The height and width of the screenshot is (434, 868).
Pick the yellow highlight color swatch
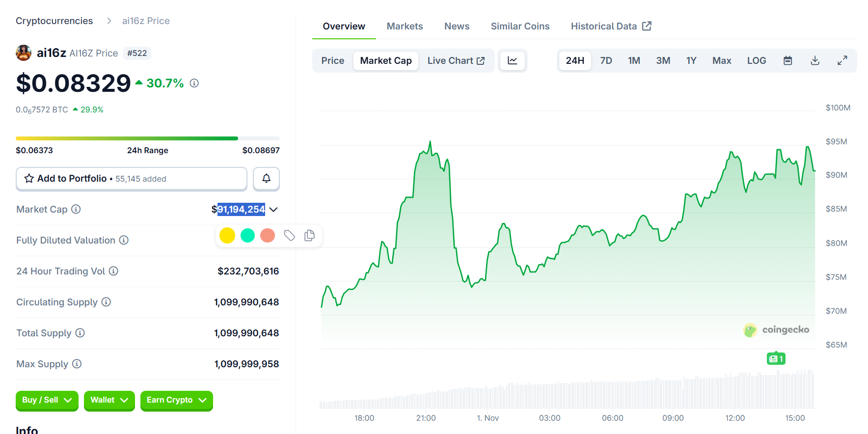coord(227,236)
